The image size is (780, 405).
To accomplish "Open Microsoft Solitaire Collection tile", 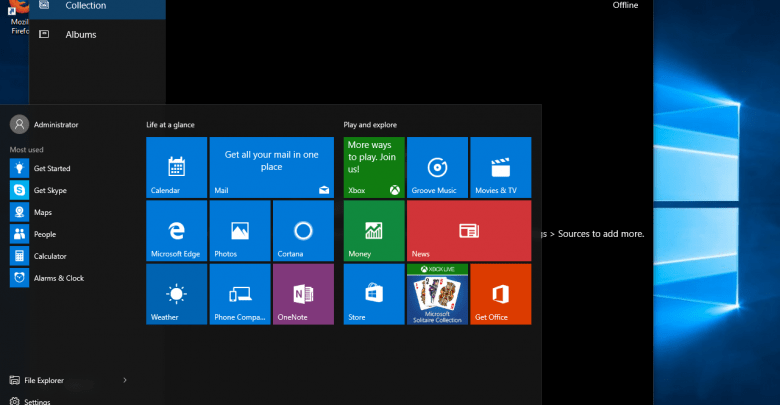I will point(437,294).
